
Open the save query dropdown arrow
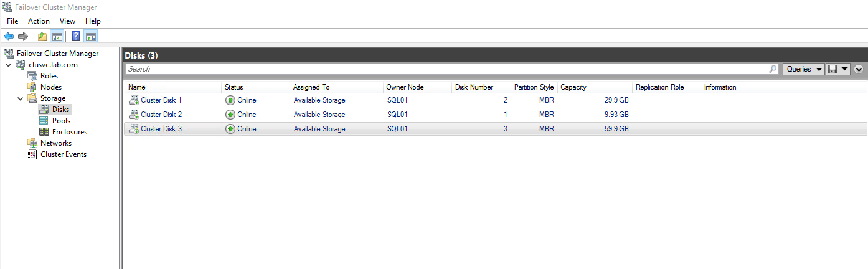844,69
